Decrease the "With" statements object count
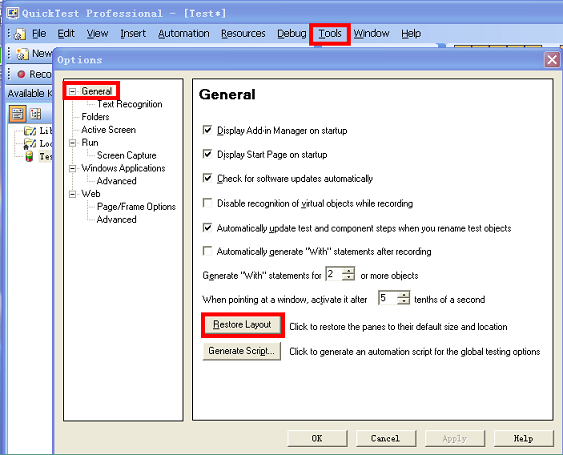Image resolution: width=563 pixels, height=455 pixels. 348,277
